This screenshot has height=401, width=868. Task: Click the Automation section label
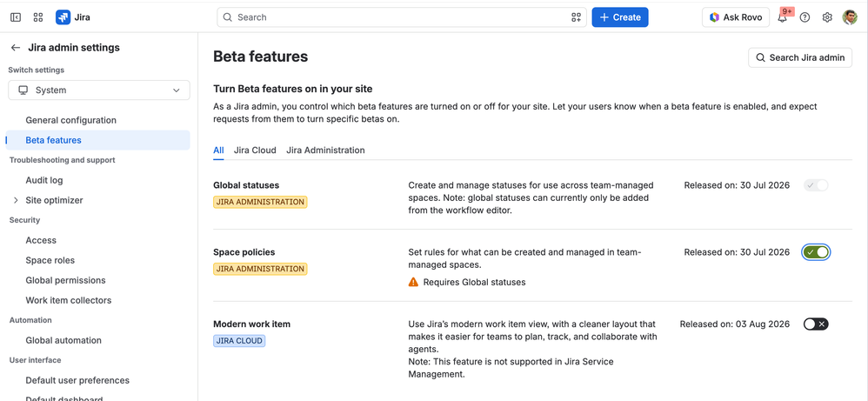(30, 320)
